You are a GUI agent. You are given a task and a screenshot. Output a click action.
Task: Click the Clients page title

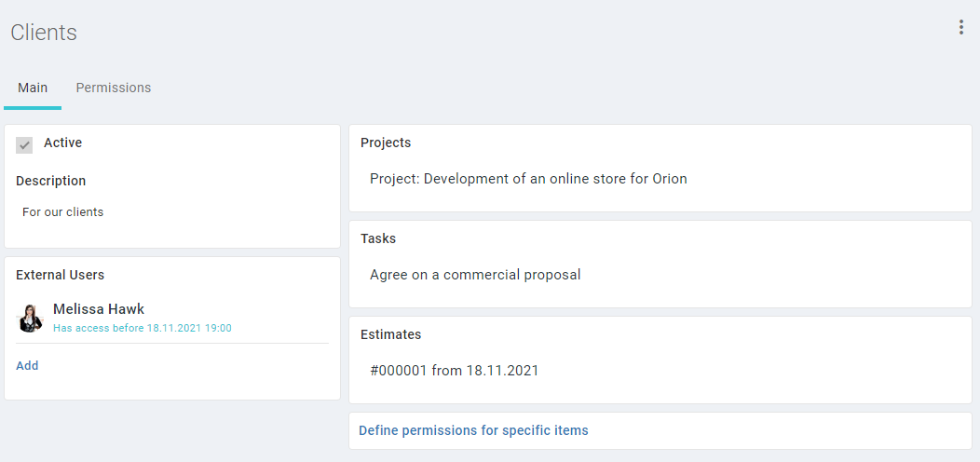pyautogui.click(x=44, y=33)
